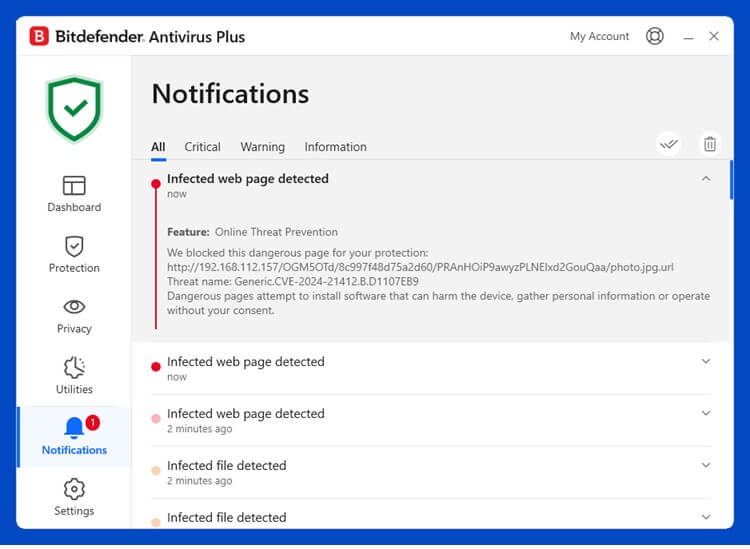750x549 pixels.
Task: Open the Utilities sidebar icon
Action: [x=74, y=367]
